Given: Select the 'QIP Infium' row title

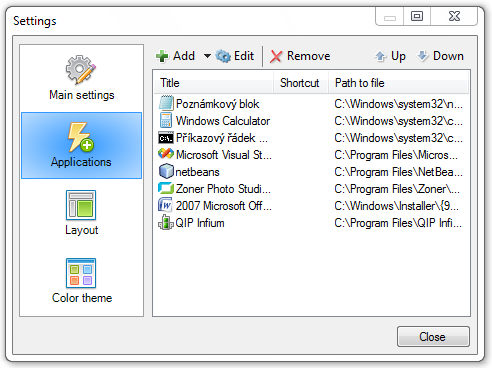Looking at the screenshot, I should tap(200, 223).
